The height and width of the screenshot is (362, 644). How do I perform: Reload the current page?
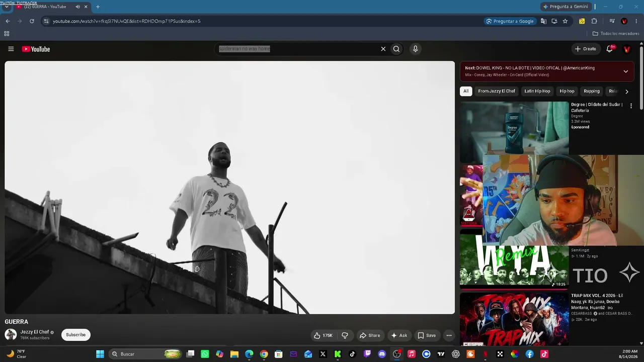[x=32, y=21]
